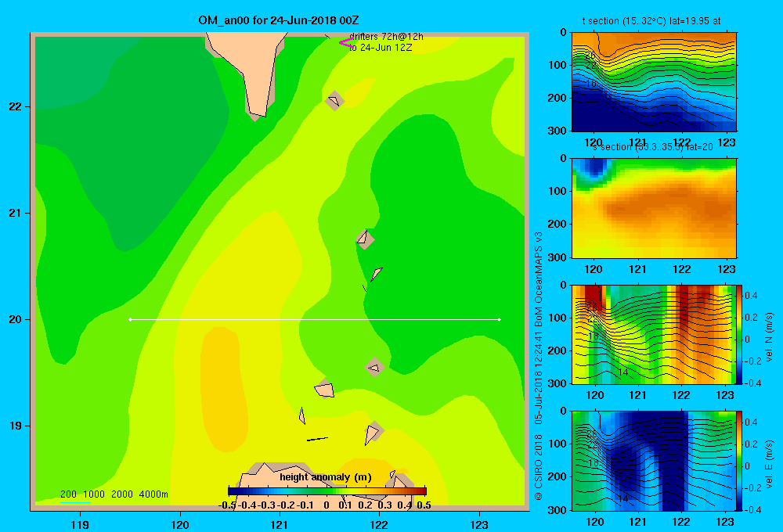Viewport: 783px width, 532px height.
Task: Click the 's section' salinity title
Action: (654, 147)
